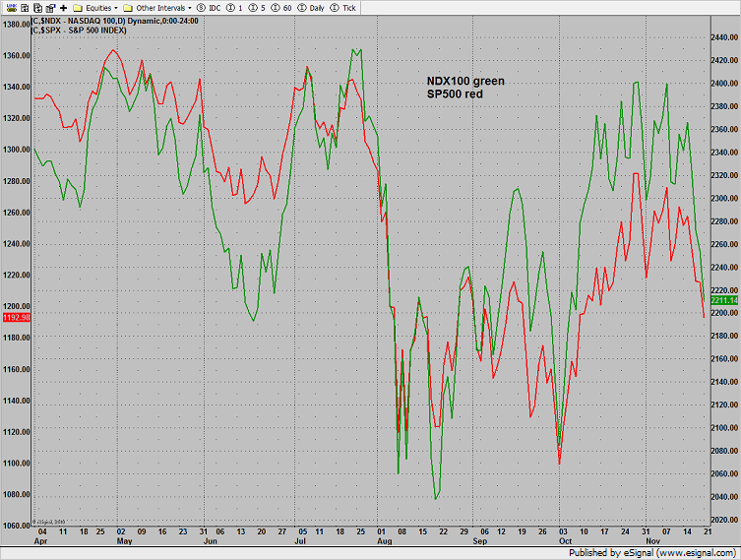741x560 pixels.
Task: Click the symbol link icon in toolbar
Action: click(x=8, y=7)
